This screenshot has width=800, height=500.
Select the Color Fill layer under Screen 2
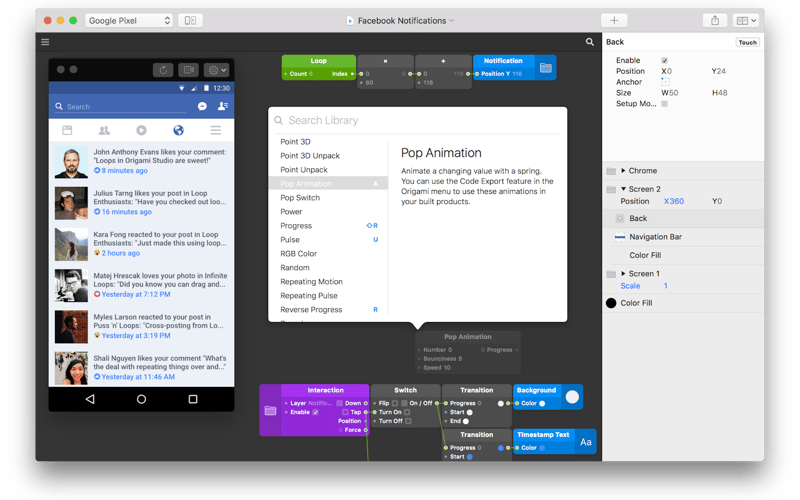point(683,255)
